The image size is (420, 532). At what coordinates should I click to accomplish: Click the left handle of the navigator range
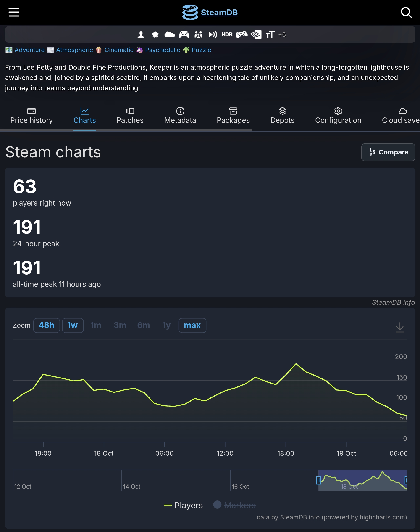(318, 480)
